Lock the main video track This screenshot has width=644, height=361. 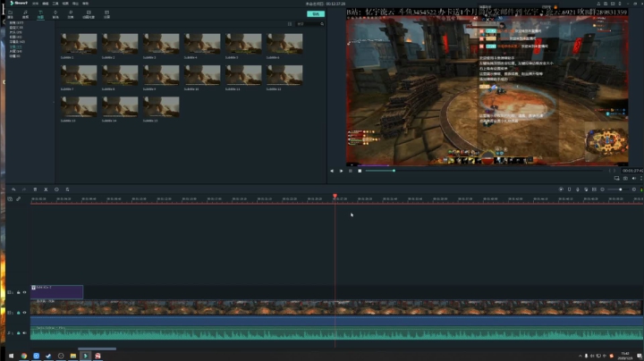[x=19, y=313]
